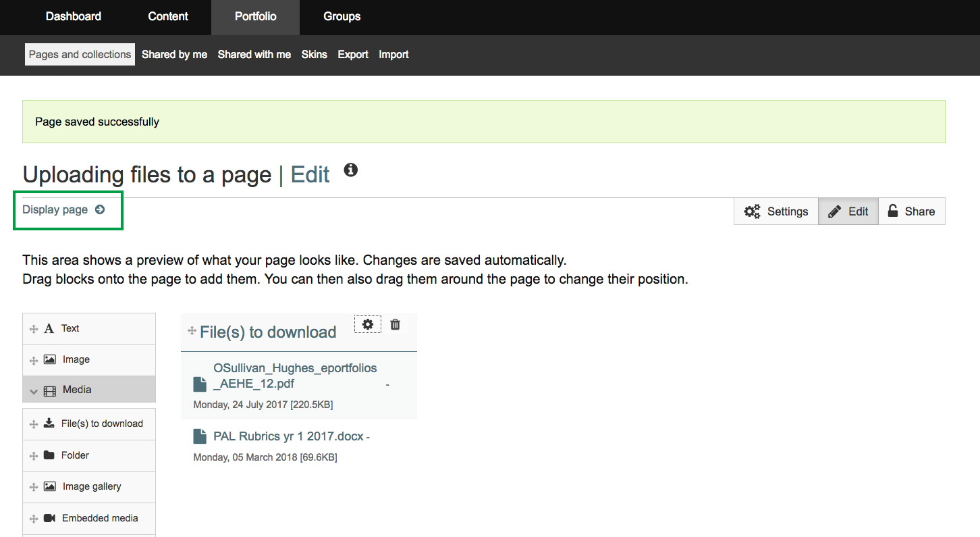Image resolution: width=980 pixels, height=537 pixels.
Task: Go to Shared with me
Action: tap(254, 55)
